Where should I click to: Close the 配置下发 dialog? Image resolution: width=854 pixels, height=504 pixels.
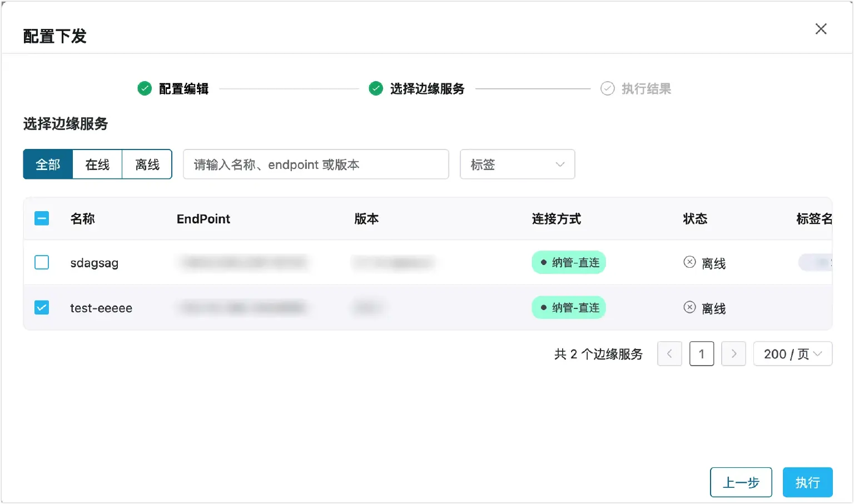(x=821, y=29)
